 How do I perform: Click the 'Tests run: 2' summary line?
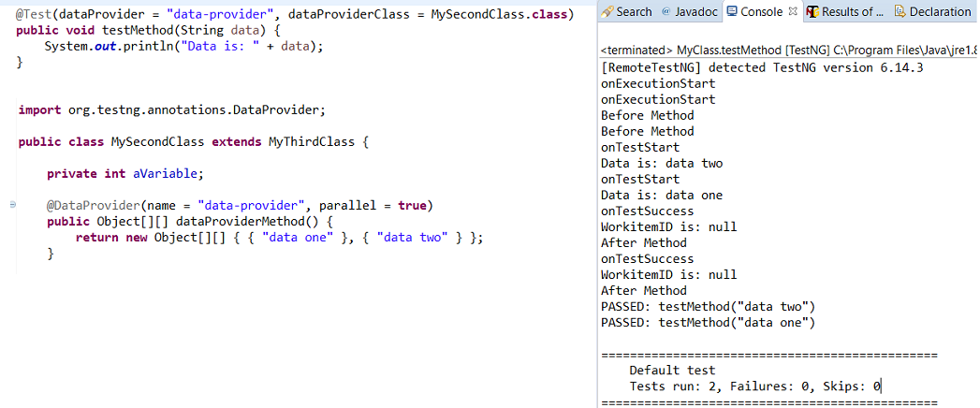click(x=754, y=386)
